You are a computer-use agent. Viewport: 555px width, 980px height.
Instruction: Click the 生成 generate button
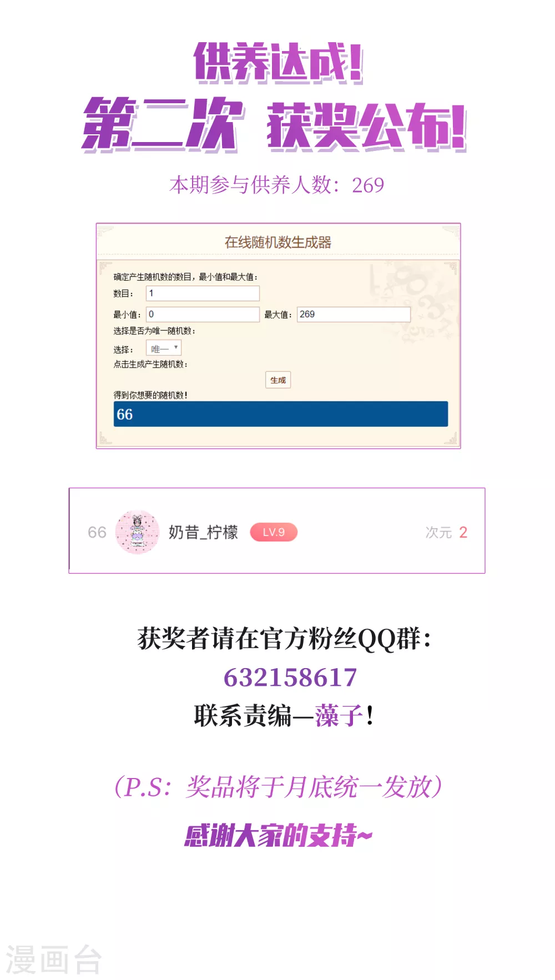point(278,380)
